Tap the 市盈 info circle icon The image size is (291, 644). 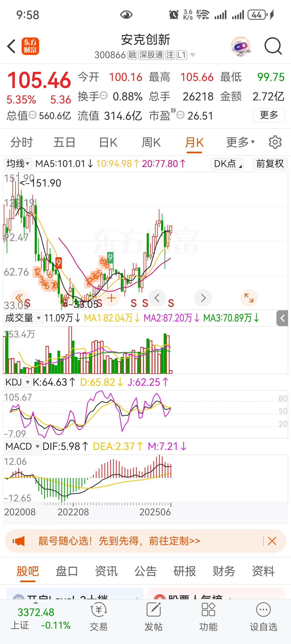pyautogui.click(x=180, y=115)
